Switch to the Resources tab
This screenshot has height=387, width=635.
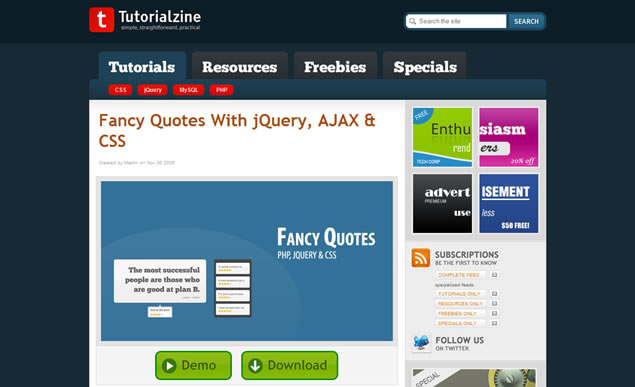(240, 66)
